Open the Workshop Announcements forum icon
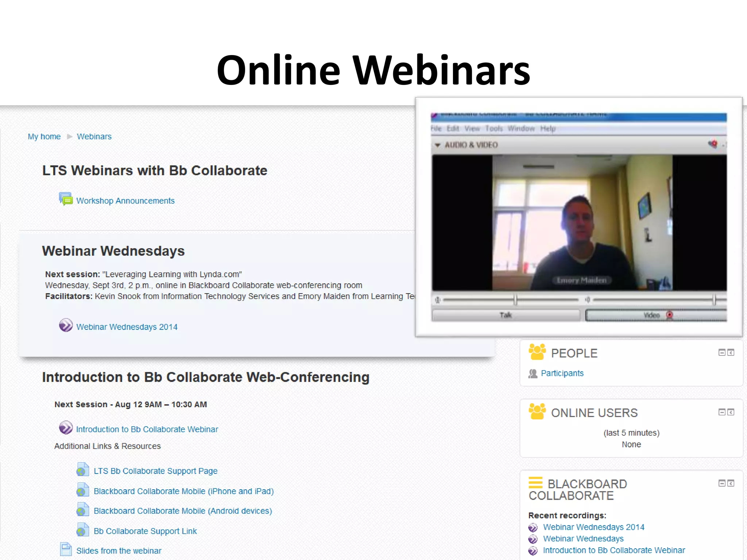Screen dimensions: 747x560 click(66, 199)
